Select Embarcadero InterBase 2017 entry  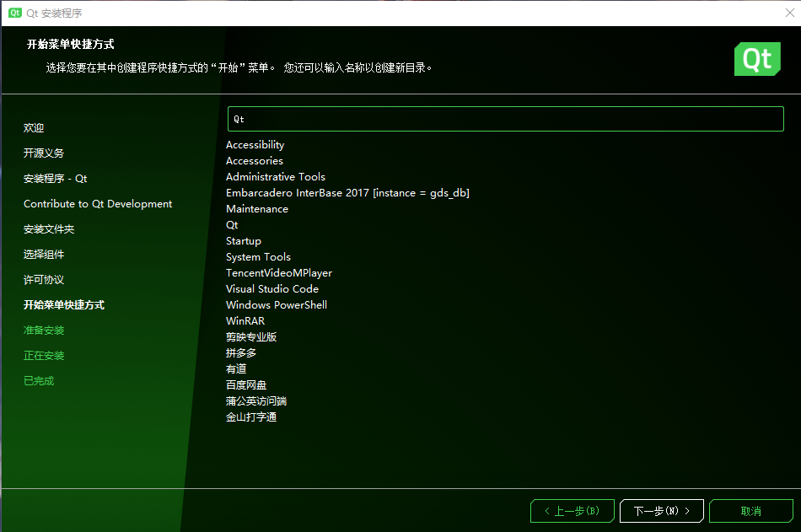pyautogui.click(x=347, y=193)
